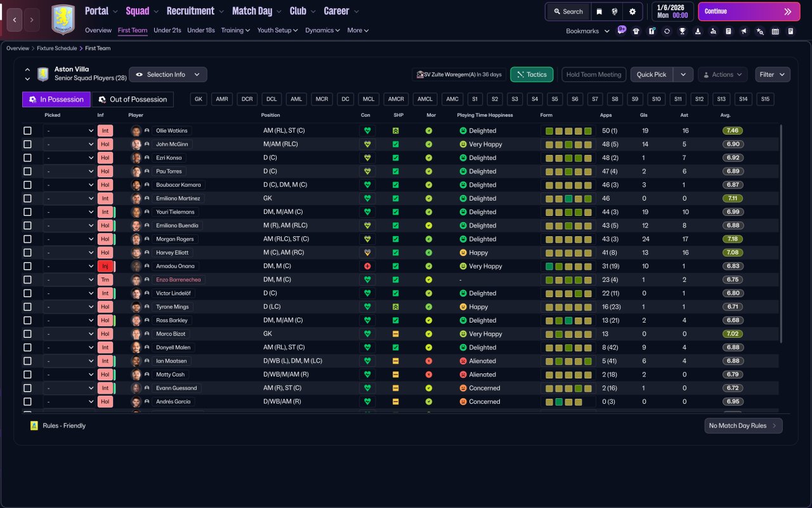Click Ollie Watkins' form color bar
Screen dimensions: 812x508
coord(568,131)
